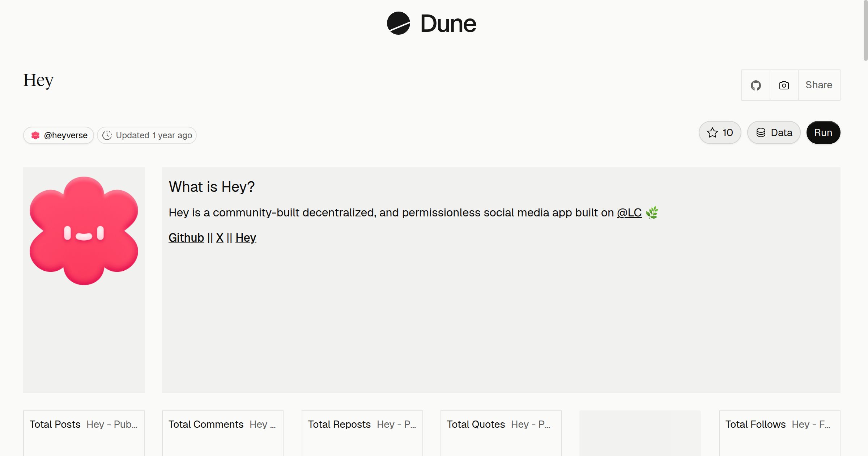Click the camera screenshot icon
The height and width of the screenshot is (456, 868).
coord(784,85)
